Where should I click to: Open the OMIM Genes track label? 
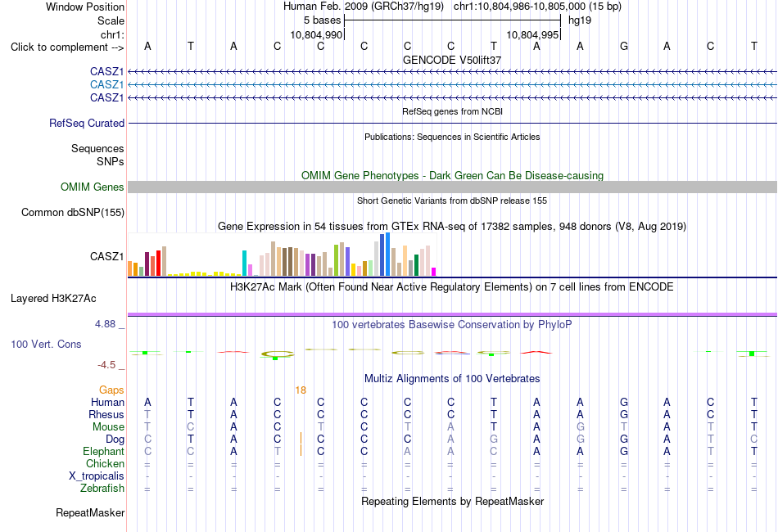[x=93, y=187]
